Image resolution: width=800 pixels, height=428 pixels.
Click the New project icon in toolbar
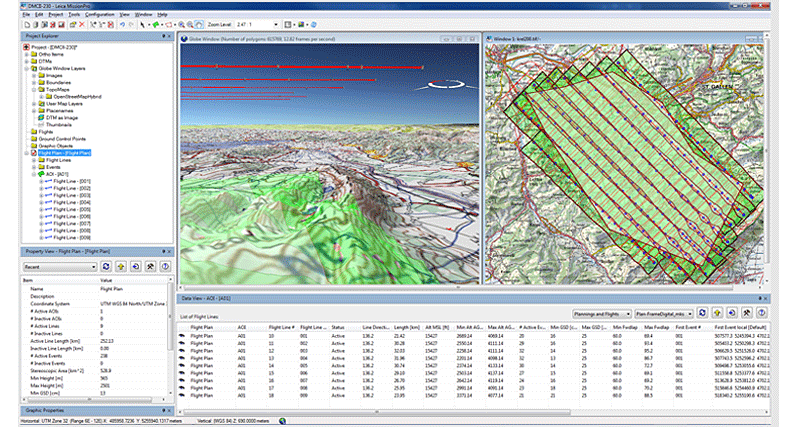26,24
